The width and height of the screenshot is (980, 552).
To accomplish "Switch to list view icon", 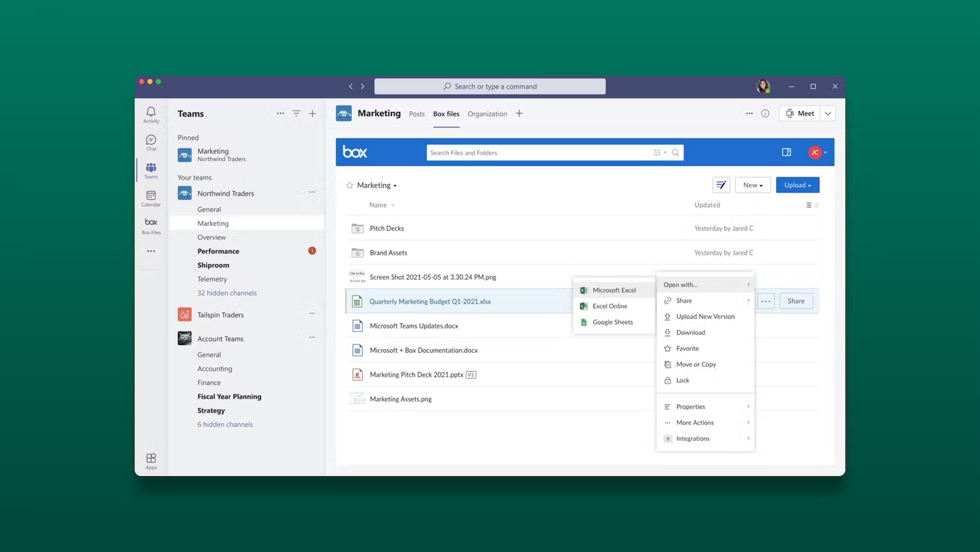I will coord(808,205).
